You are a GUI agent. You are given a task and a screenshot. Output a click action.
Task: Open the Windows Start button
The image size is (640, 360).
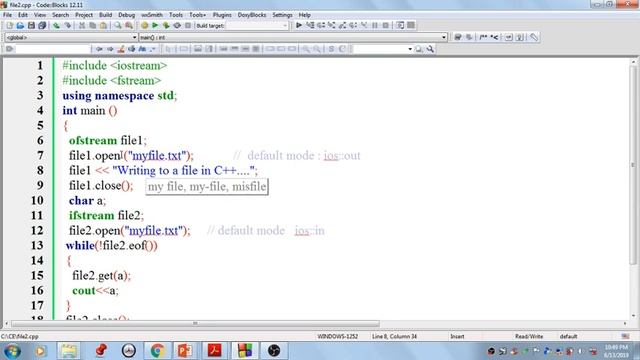pos(12,351)
